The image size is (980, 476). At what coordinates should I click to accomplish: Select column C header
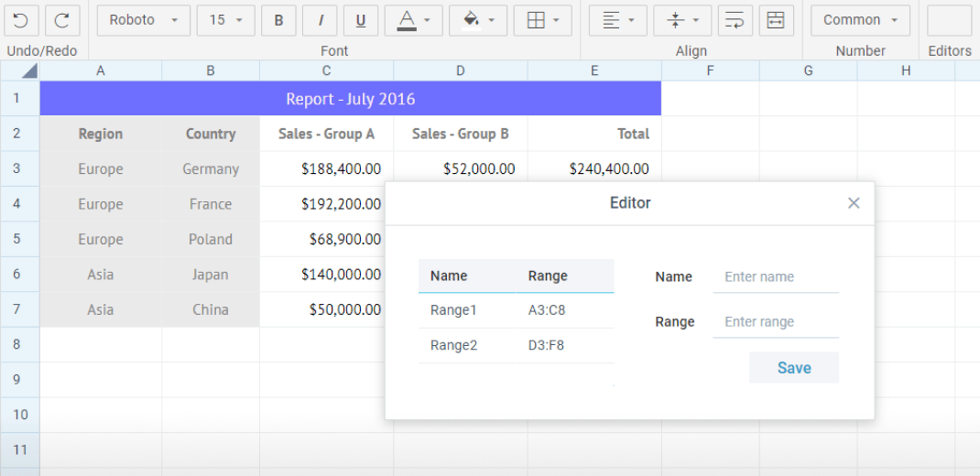pos(327,71)
